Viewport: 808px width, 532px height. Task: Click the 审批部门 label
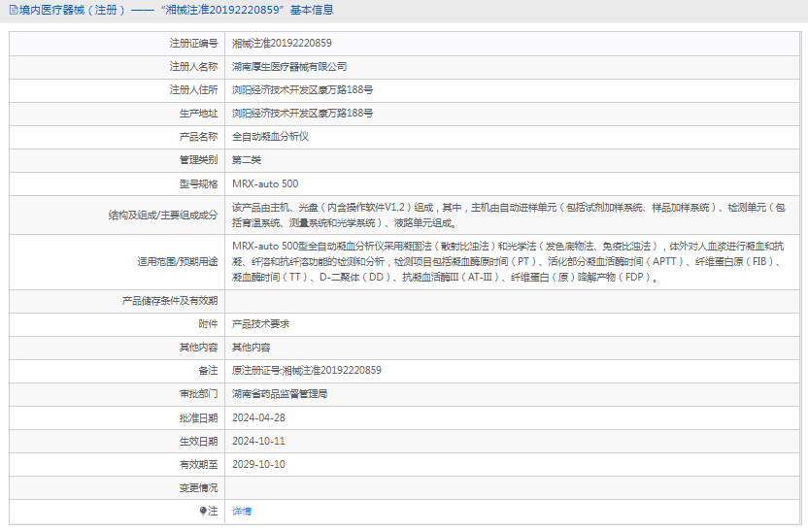tap(198, 394)
